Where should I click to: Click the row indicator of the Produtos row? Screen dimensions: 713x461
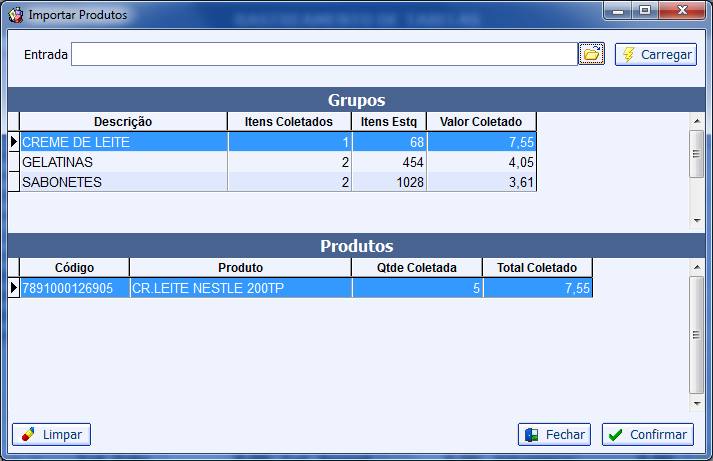(x=14, y=288)
